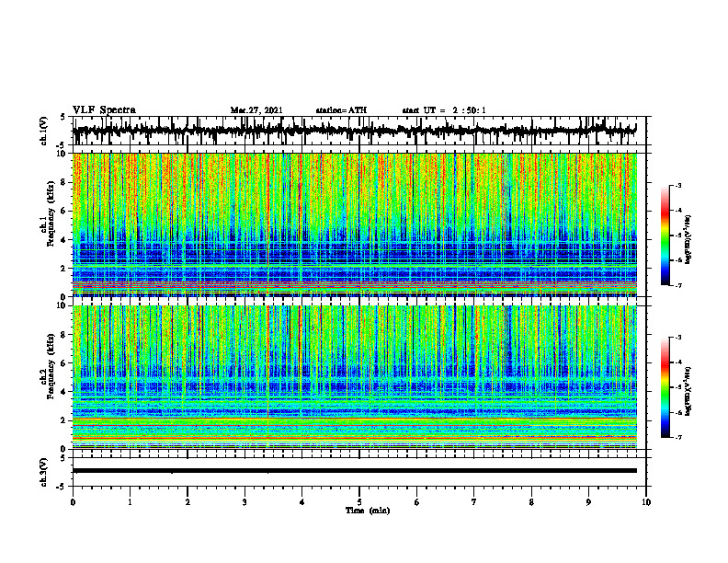Click the ch.1 colorbar log(PSD) label
The height and width of the screenshot is (563, 728).
[x=688, y=240]
